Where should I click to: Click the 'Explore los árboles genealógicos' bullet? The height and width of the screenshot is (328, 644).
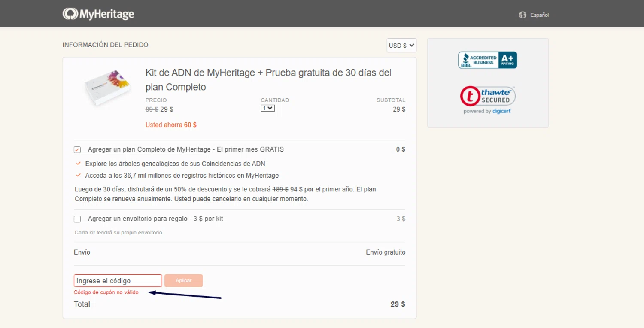point(175,164)
